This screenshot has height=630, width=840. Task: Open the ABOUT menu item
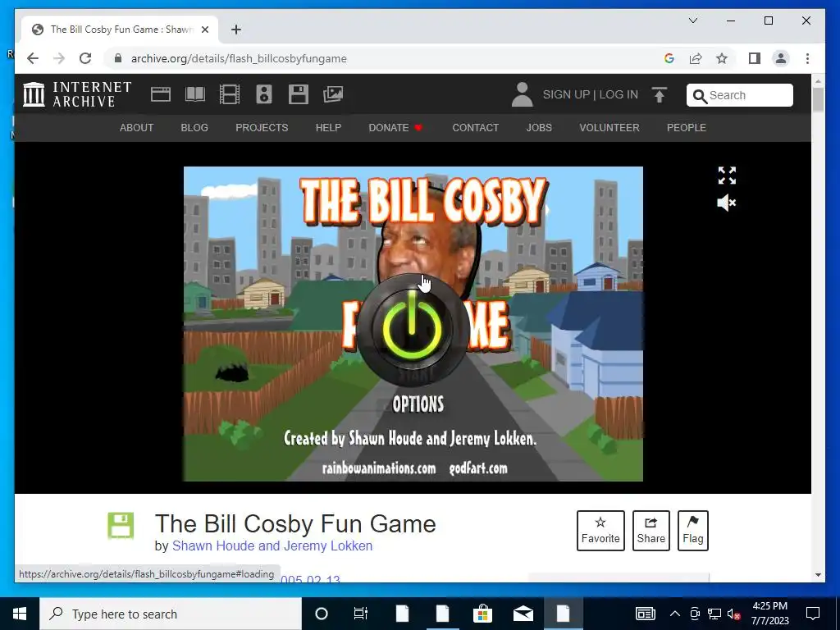pos(137,127)
